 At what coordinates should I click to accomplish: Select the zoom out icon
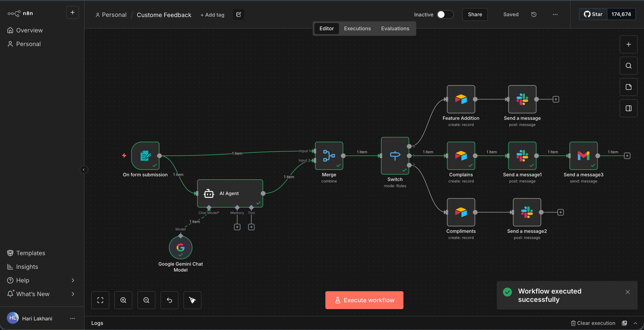146,300
